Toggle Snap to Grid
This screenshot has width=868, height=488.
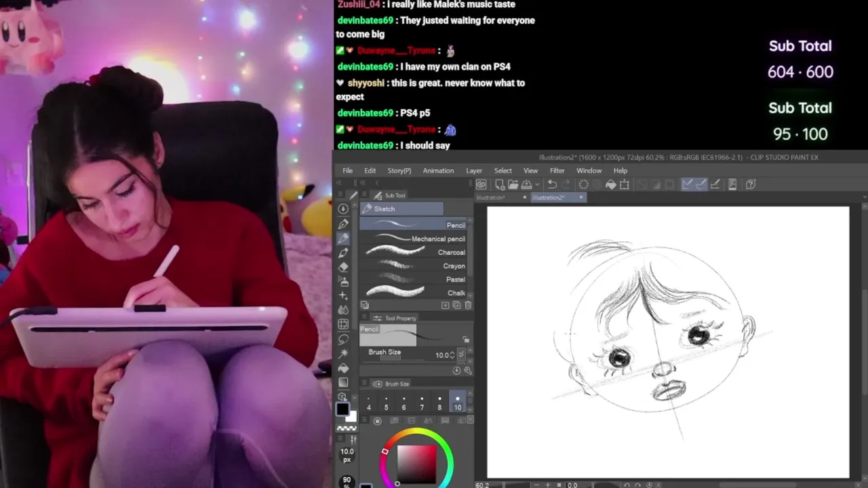tap(715, 184)
